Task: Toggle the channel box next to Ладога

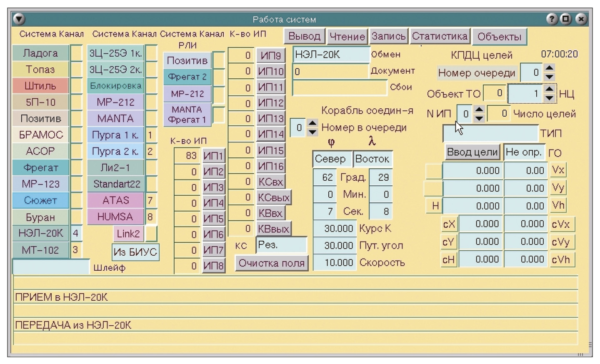Action: 76,53
